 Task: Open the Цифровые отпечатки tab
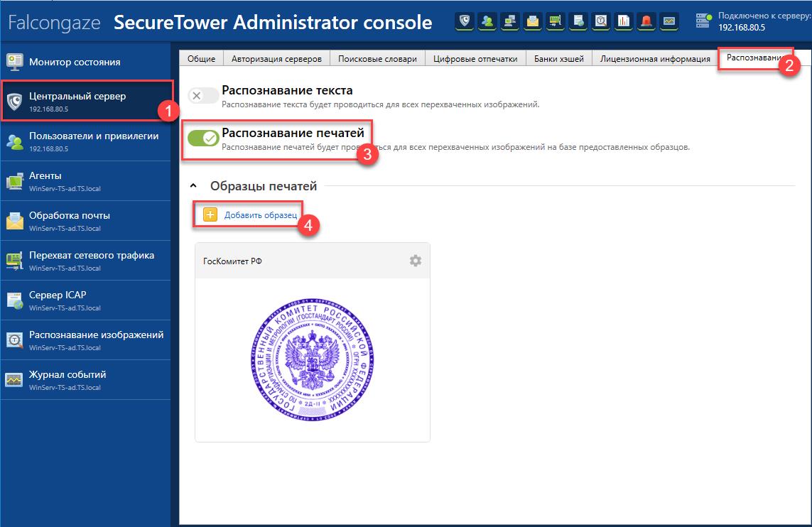click(x=475, y=58)
